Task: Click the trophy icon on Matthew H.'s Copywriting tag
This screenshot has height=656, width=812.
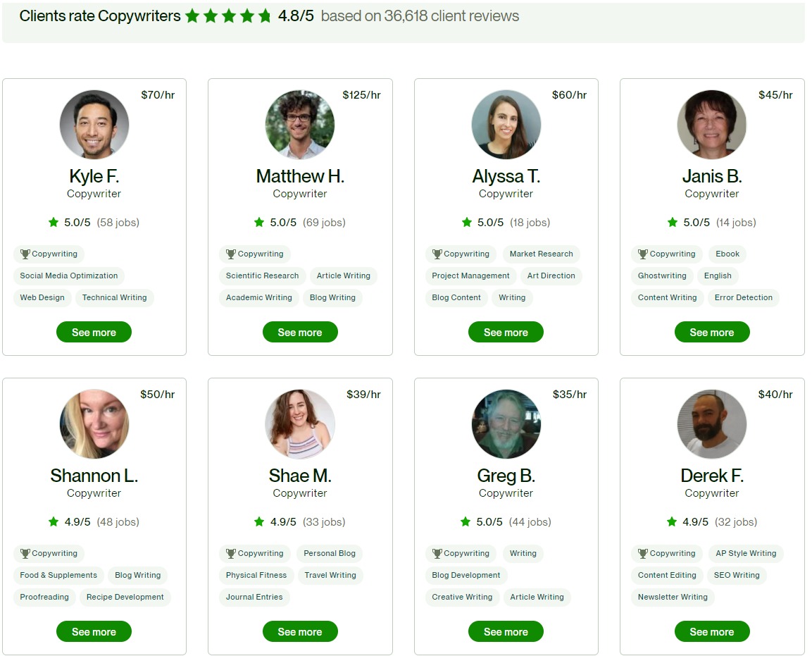Action: [x=231, y=254]
